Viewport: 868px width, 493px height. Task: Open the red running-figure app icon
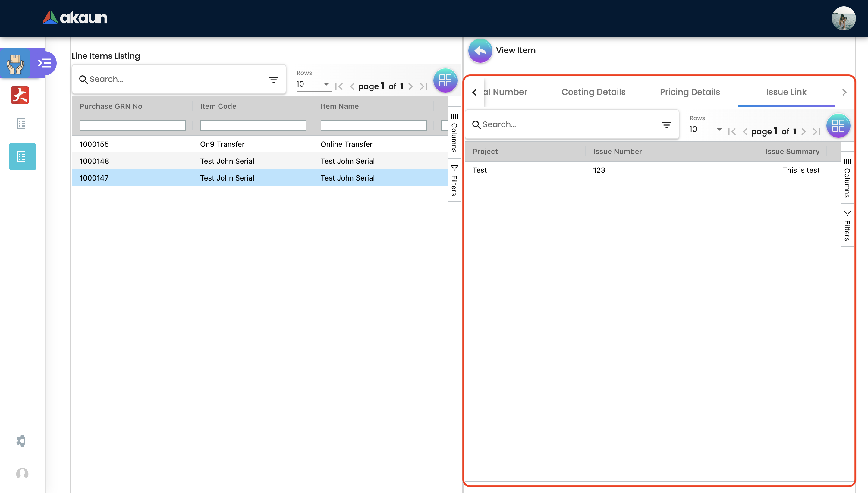tap(20, 95)
